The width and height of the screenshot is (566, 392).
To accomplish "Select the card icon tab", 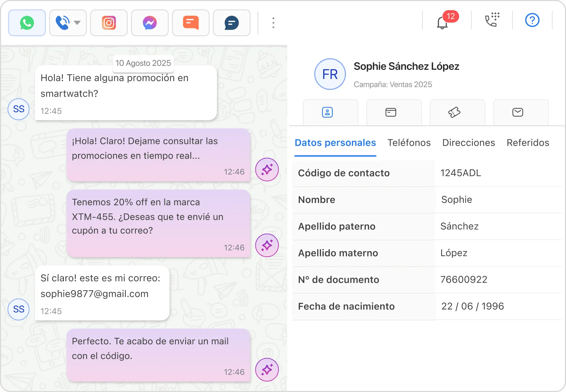I will tap(394, 112).
